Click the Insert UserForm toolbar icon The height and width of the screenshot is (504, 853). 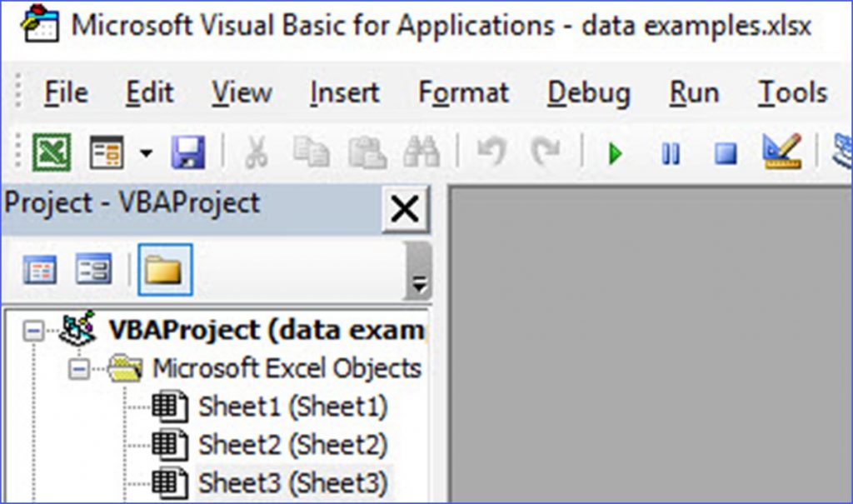point(106,153)
